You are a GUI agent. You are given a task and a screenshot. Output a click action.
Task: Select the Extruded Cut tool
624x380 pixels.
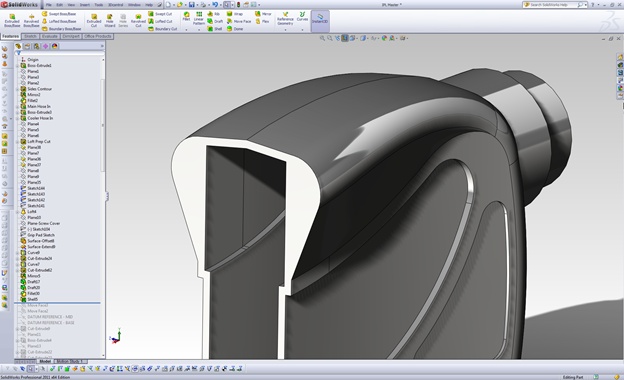point(94,20)
